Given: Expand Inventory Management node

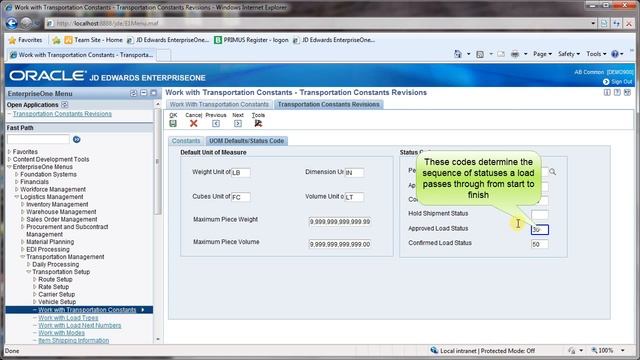Looking at the screenshot, I should click(23, 204).
